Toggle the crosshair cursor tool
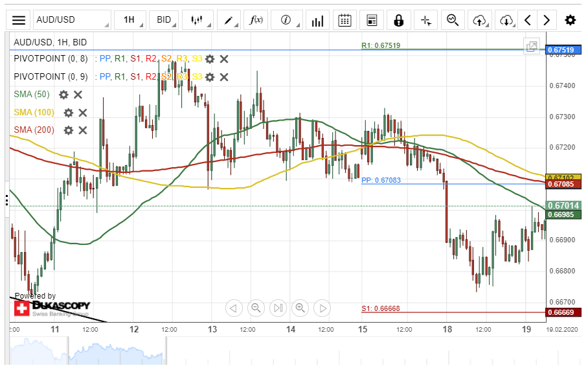This screenshot has width=588, height=368. click(425, 20)
